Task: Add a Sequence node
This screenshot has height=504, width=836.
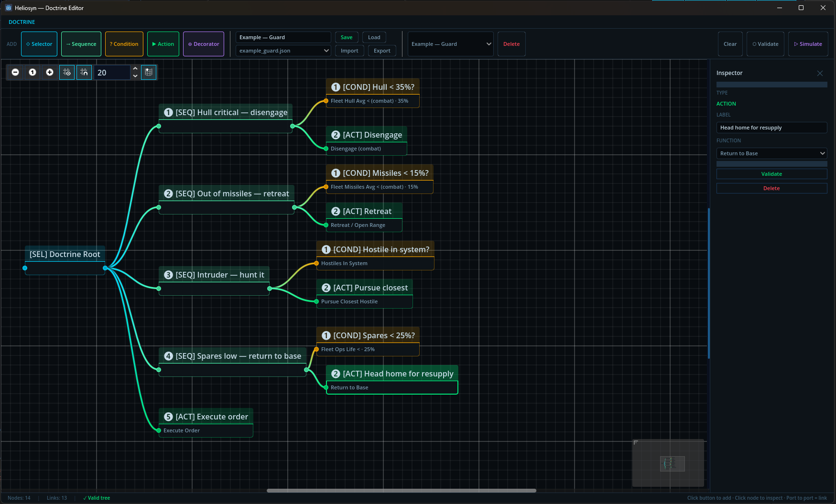Action: [x=81, y=44]
